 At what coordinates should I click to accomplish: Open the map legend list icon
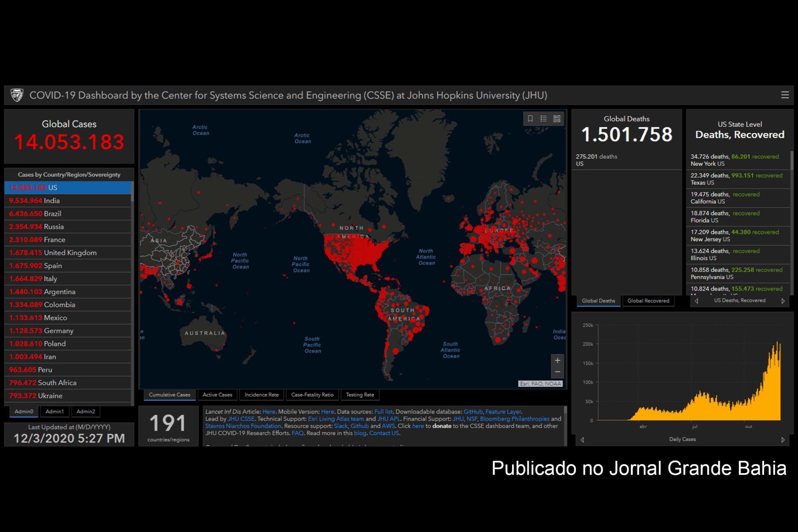pos(544,118)
